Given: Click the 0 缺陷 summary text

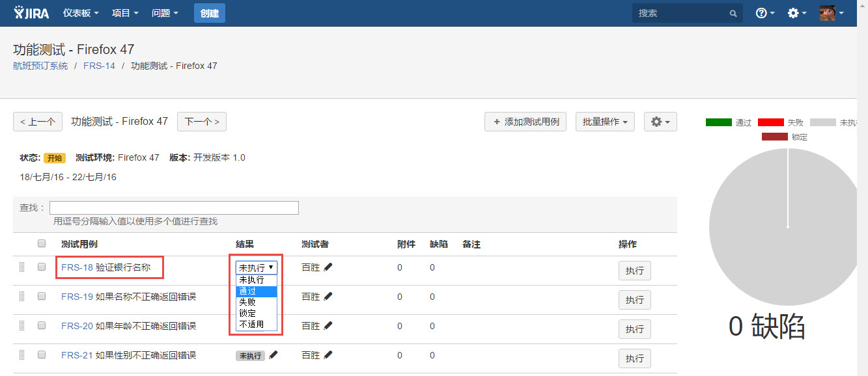Looking at the screenshot, I should [x=767, y=326].
